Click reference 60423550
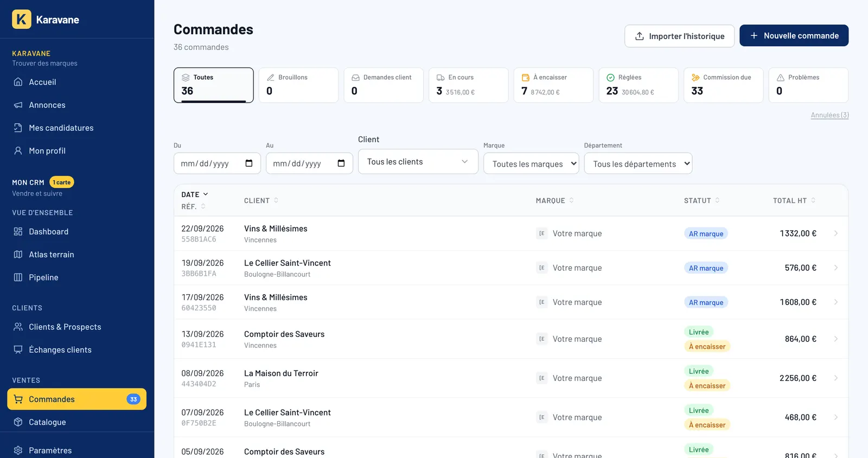 (x=199, y=308)
